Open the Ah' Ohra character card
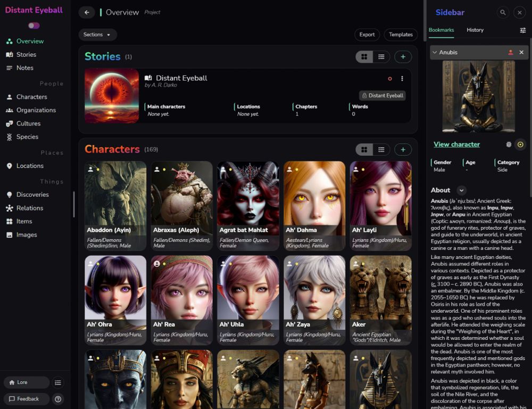This screenshot has width=532, height=409. tap(115, 300)
